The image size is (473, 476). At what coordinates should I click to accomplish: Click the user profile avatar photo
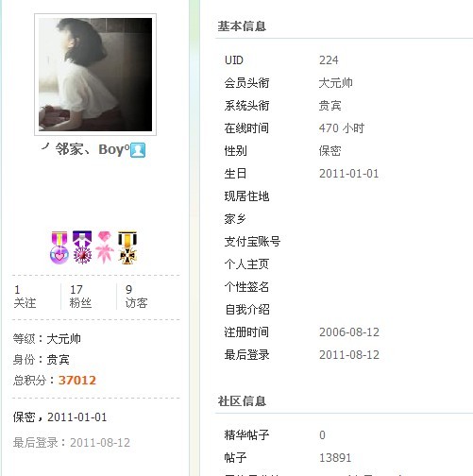click(x=95, y=75)
